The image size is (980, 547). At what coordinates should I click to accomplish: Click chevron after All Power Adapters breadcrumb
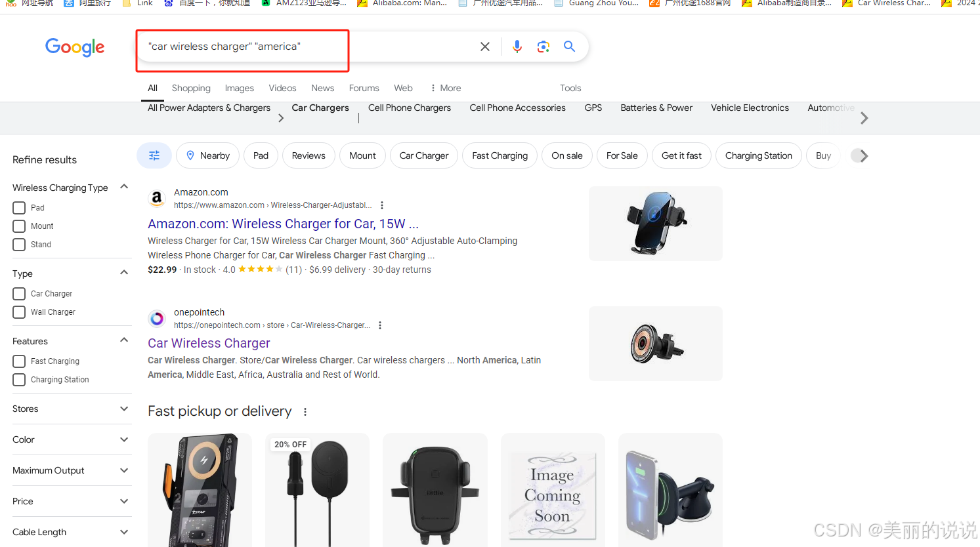(x=281, y=118)
